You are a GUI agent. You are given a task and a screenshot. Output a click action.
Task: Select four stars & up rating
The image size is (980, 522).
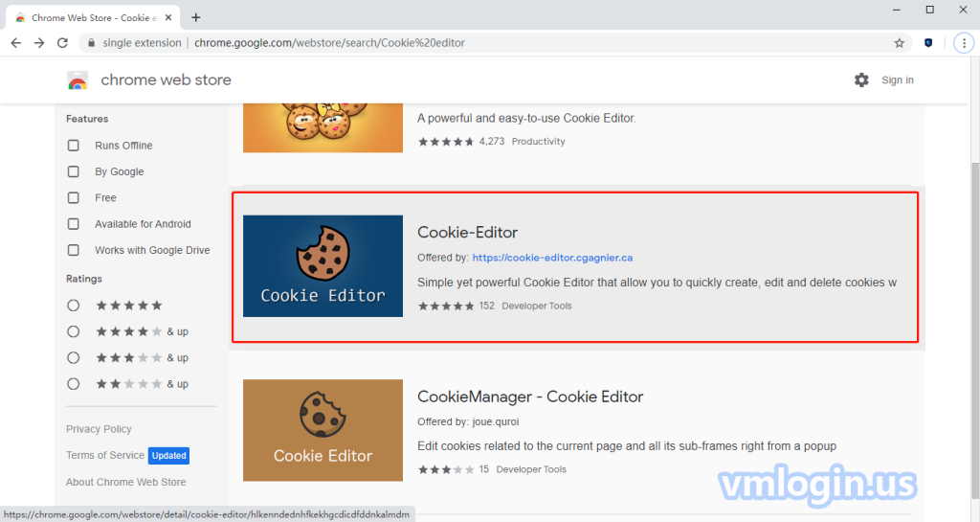tap(74, 331)
